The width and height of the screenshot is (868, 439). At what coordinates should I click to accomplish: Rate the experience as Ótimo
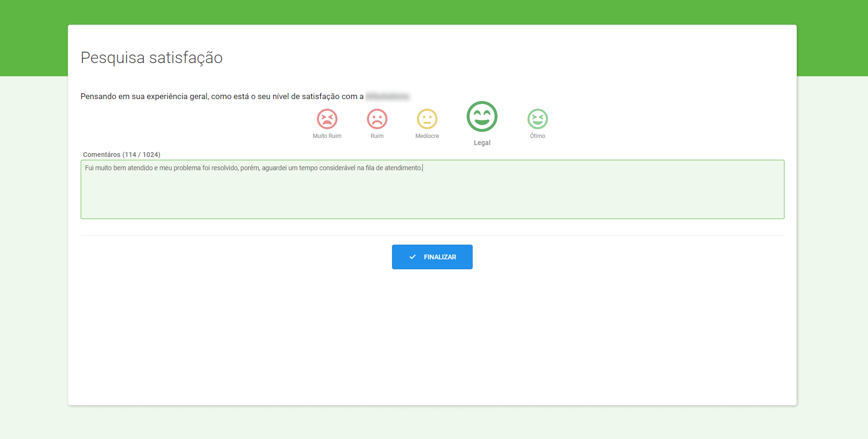tap(538, 119)
